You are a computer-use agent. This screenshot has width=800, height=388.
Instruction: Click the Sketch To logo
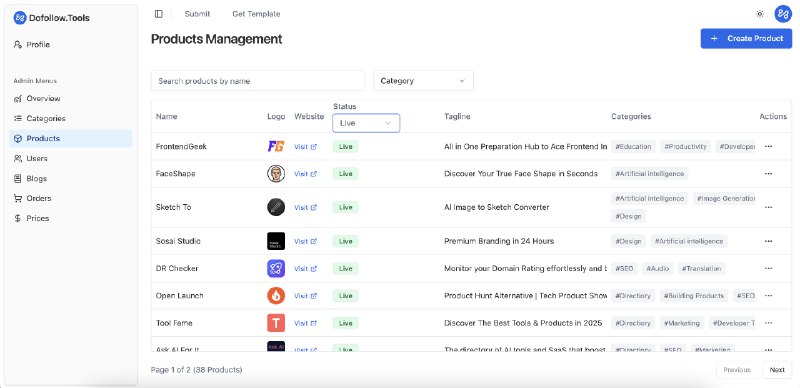coord(276,207)
